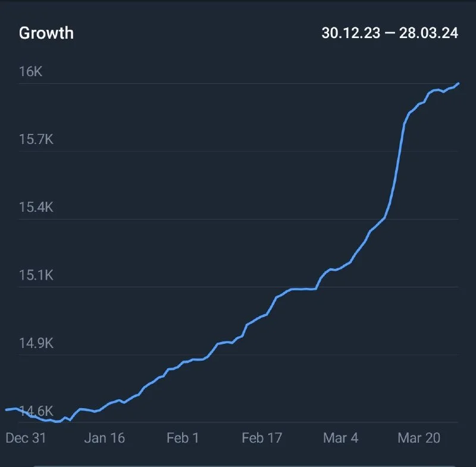Open the 30.12.23 — 28.03.24 date range
Image resolution: width=476 pixels, height=467 pixels.
coord(390,33)
